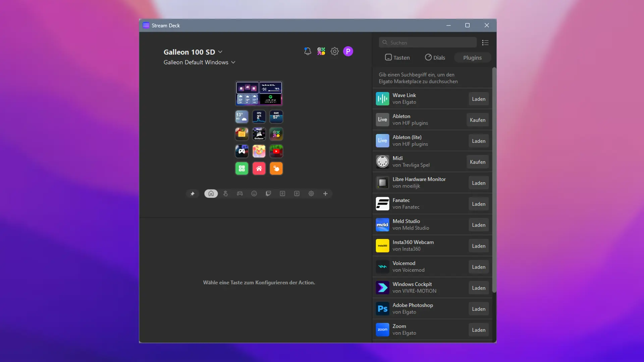
Task: Select the CPU usage key
Action: tap(259, 117)
